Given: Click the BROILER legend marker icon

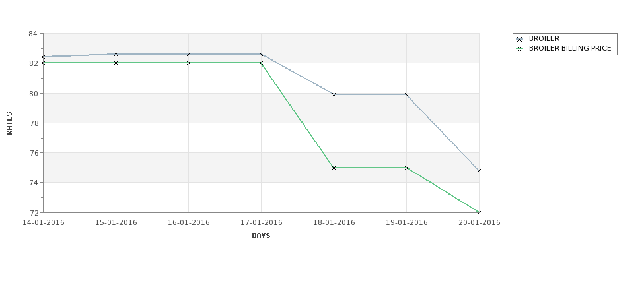Looking at the screenshot, I should 520,39.
